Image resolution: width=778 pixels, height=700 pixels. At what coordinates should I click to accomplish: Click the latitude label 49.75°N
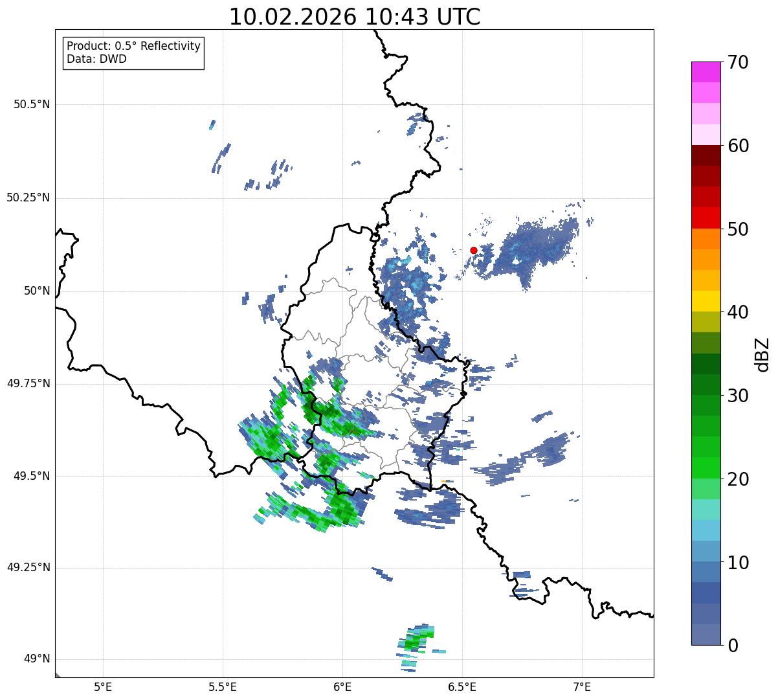tap(28, 383)
